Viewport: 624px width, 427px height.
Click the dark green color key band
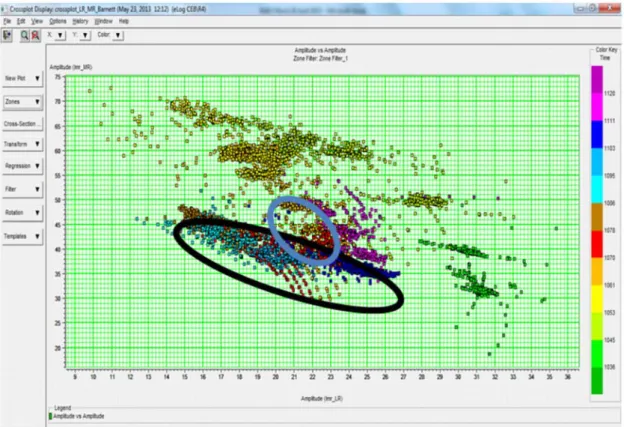[x=597, y=381]
